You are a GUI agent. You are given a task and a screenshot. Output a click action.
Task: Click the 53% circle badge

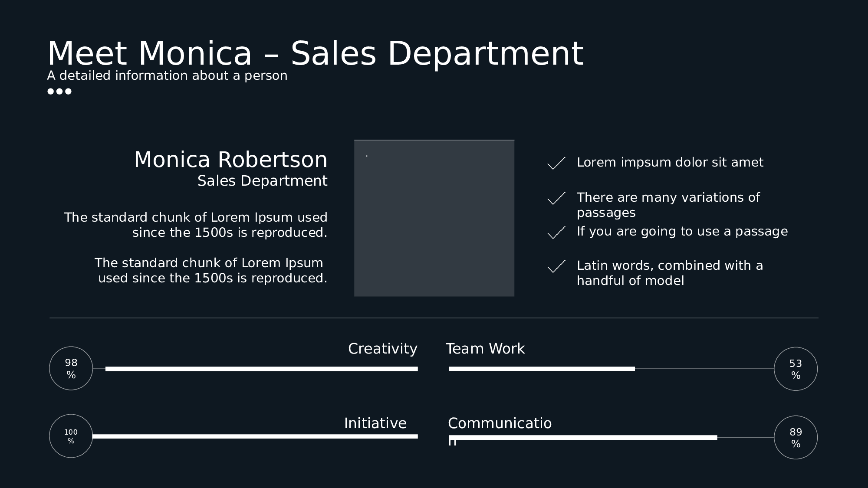pyautogui.click(x=796, y=369)
